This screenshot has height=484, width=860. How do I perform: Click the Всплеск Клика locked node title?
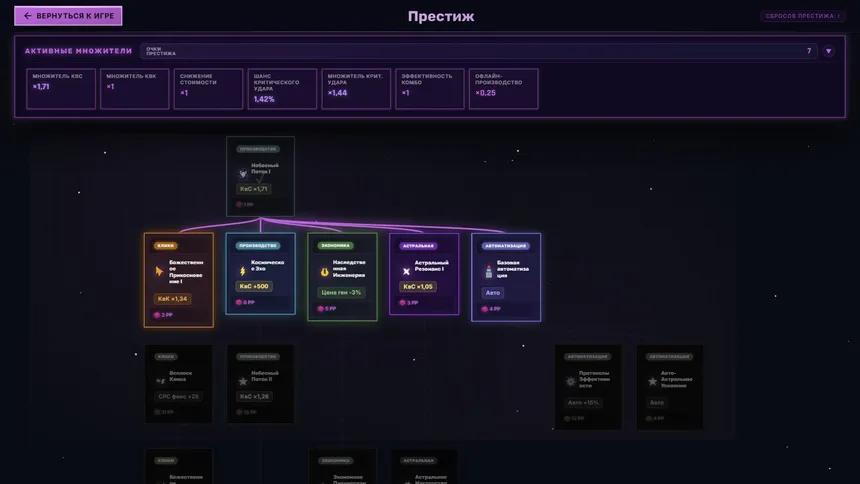click(180, 376)
